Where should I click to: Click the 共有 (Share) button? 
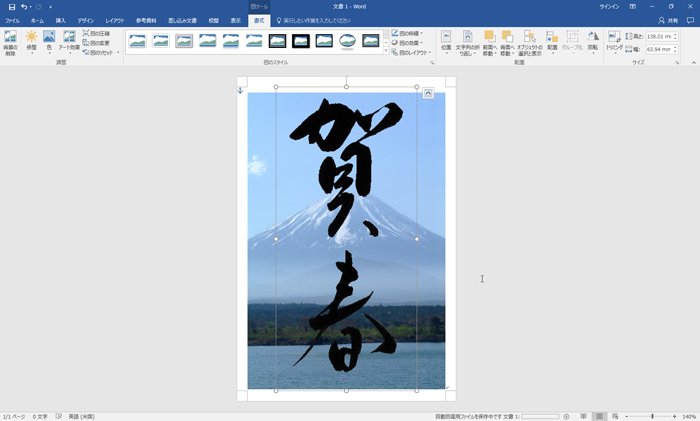tap(666, 20)
